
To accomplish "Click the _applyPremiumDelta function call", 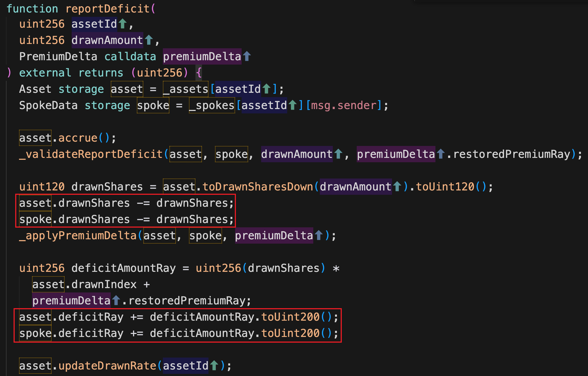I will pos(78,235).
